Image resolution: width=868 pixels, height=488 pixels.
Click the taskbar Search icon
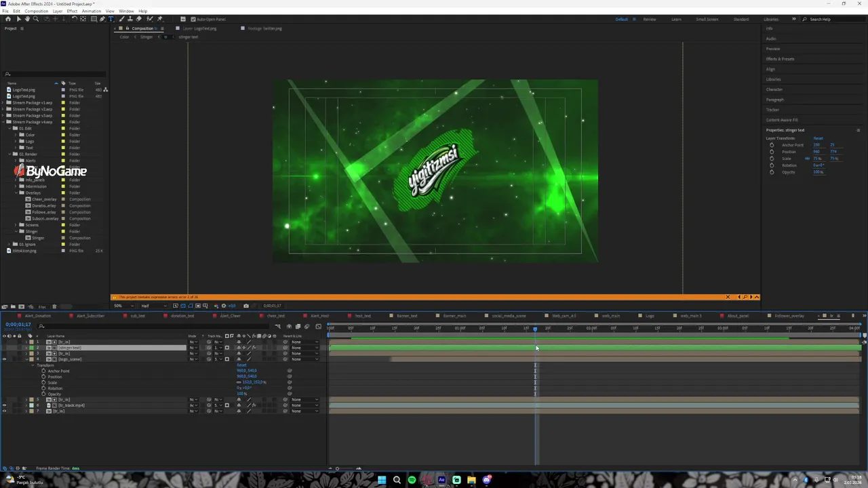(397, 480)
